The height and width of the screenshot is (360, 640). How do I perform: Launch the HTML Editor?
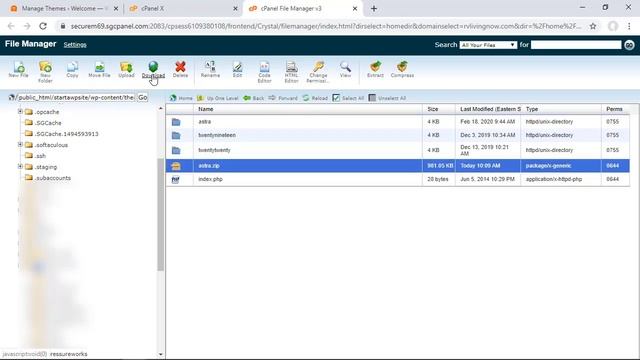tap(291, 72)
